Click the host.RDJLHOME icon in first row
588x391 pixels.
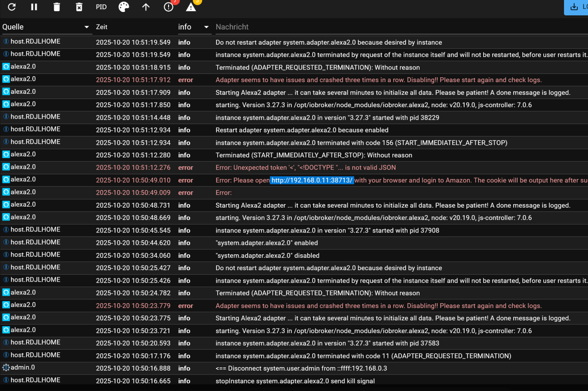tap(6, 41)
